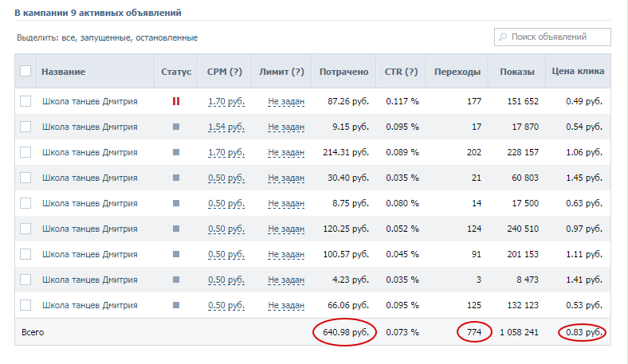The image size is (628, 364).
Task: Focus the Поиск объявлений search field
Action: click(x=552, y=37)
